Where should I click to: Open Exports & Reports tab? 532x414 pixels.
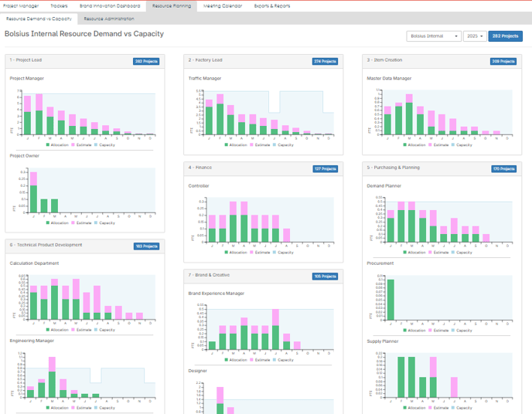(272, 5)
